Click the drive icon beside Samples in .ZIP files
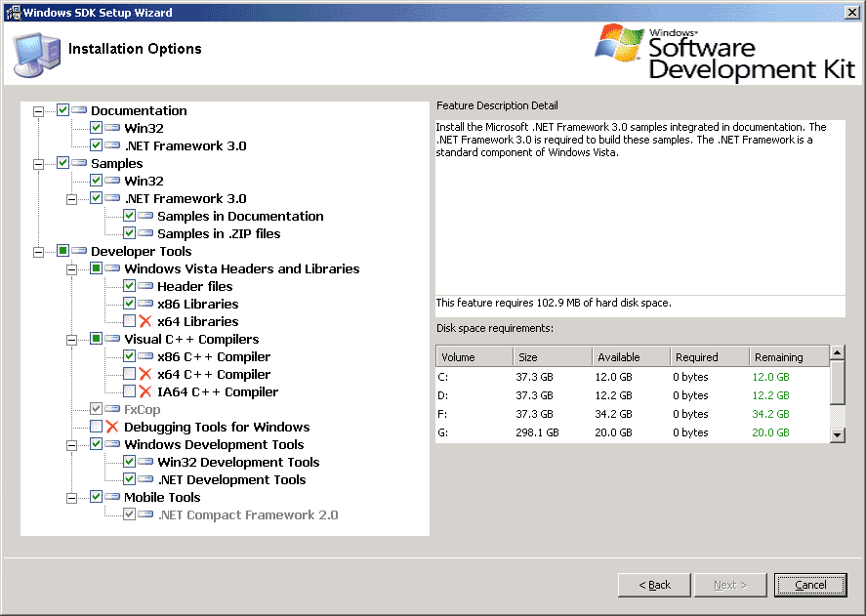The height and width of the screenshot is (616, 866). coord(145,233)
